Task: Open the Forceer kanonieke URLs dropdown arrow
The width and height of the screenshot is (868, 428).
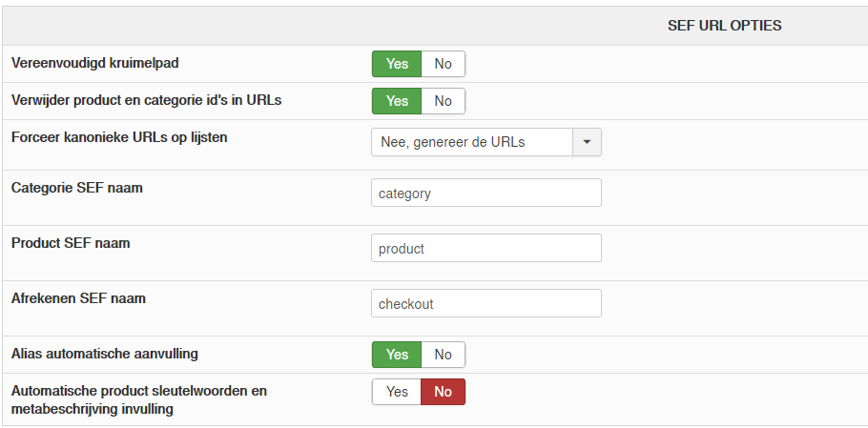Action: pos(587,142)
